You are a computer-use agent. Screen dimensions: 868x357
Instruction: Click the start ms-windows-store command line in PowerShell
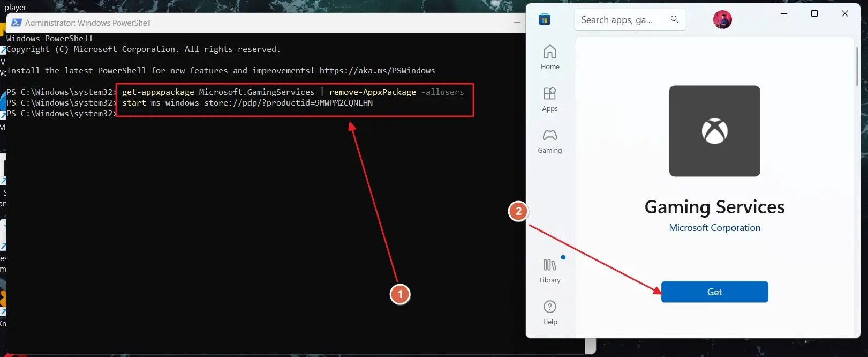(x=247, y=103)
